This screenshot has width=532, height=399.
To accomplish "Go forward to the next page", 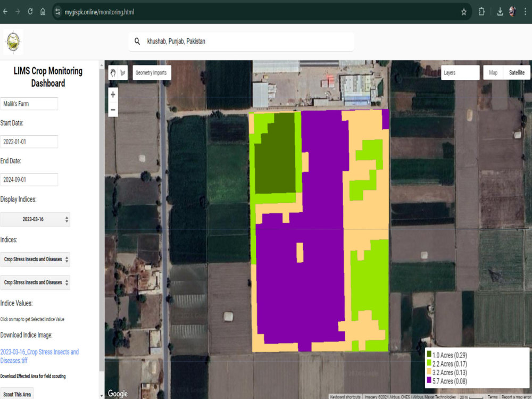I will [x=18, y=12].
